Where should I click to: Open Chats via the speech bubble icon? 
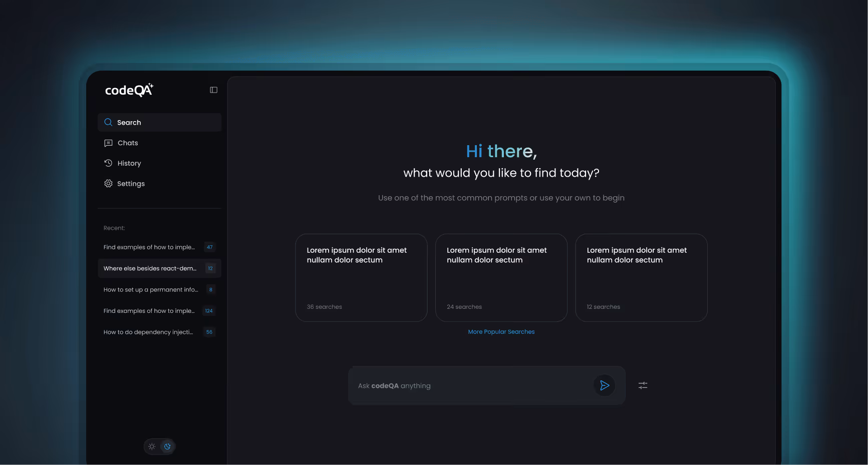pos(108,143)
